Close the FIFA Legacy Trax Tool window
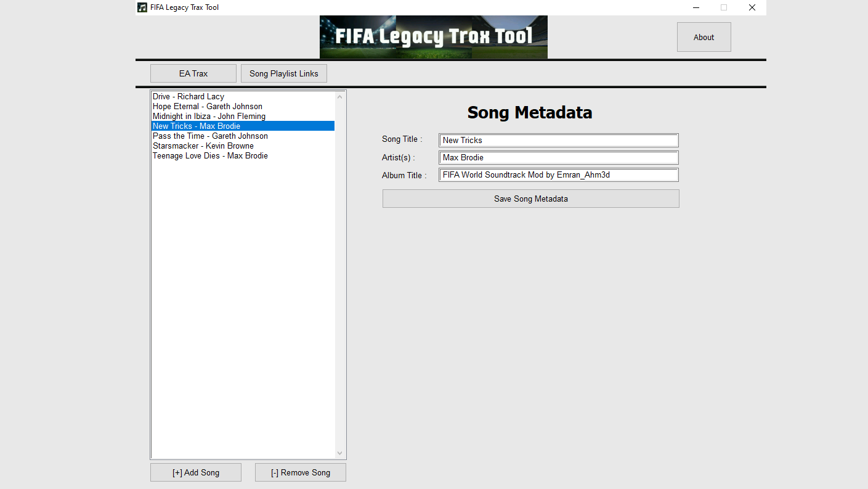The height and width of the screenshot is (489, 868). [752, 7]
